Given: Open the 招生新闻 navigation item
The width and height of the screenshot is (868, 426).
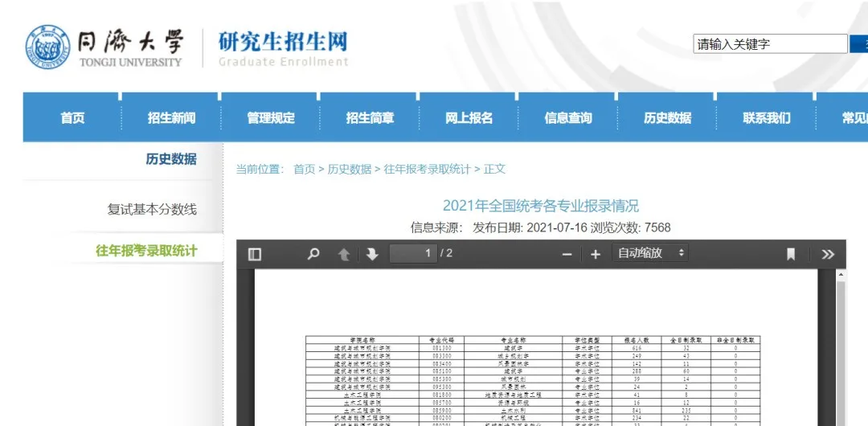Looking at the screenshot, I should pos(172,118).
